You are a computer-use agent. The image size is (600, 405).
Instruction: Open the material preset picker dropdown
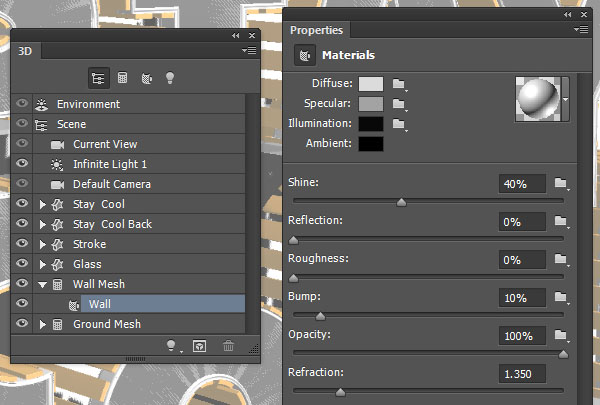click(566, 100)
